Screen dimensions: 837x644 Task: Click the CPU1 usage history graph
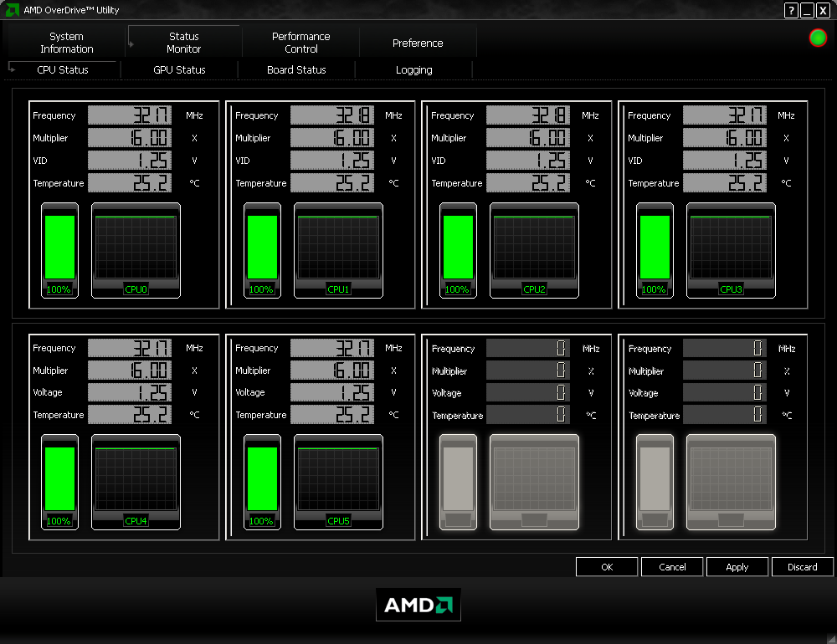pos(338,247)
